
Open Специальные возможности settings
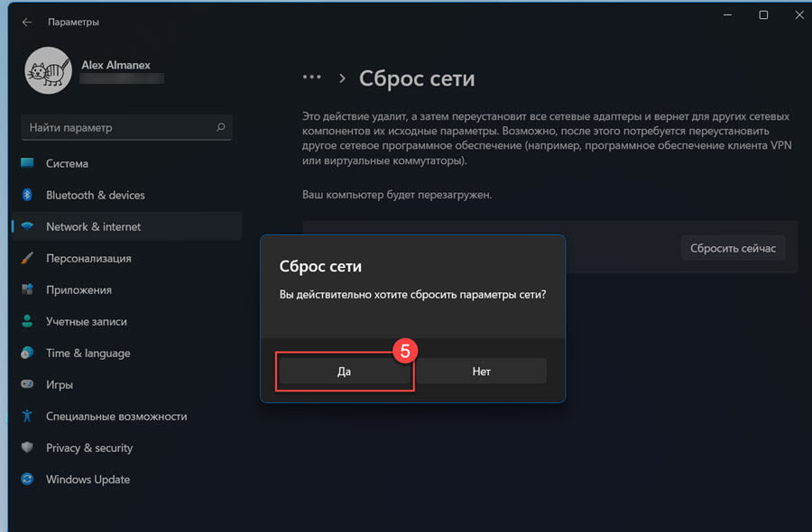(127, 416)
